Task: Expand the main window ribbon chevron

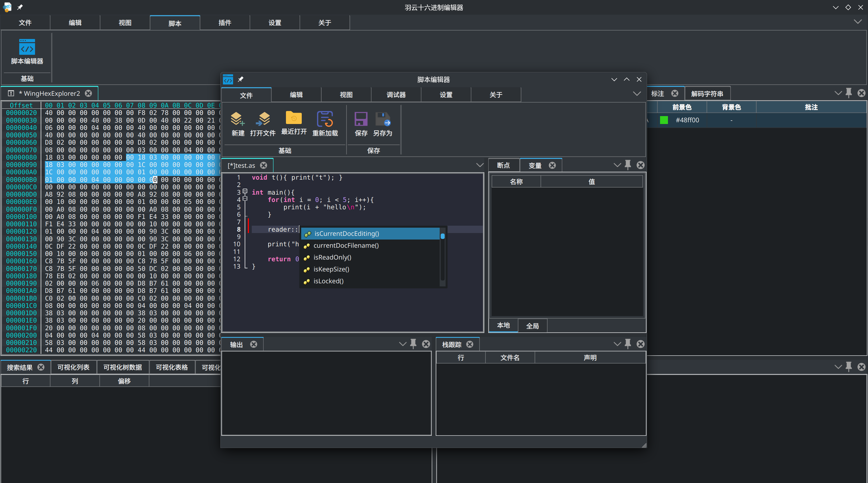Action: tap(858, 21)
